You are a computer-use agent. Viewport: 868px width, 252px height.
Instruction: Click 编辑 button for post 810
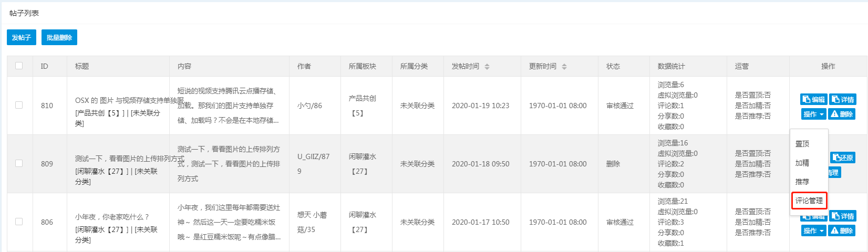[814, 99]
